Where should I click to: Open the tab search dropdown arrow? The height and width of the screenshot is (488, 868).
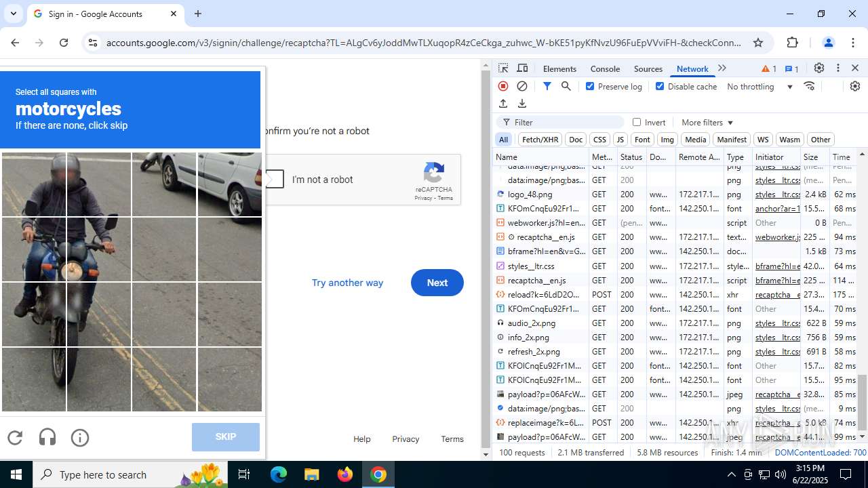tap(14, 14)
